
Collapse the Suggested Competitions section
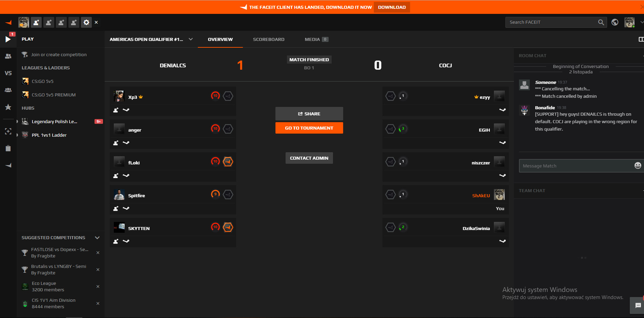point(97,237)
